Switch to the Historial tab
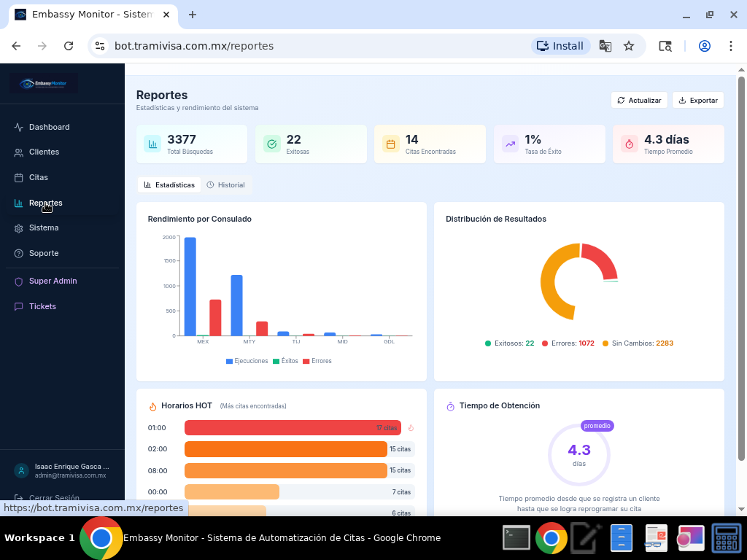 click(225, 185)
